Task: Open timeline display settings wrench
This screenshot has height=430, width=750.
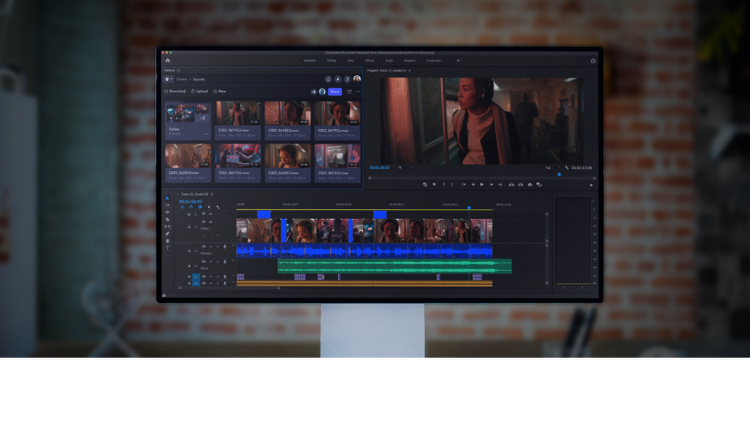Action: (x=218, y=207)
